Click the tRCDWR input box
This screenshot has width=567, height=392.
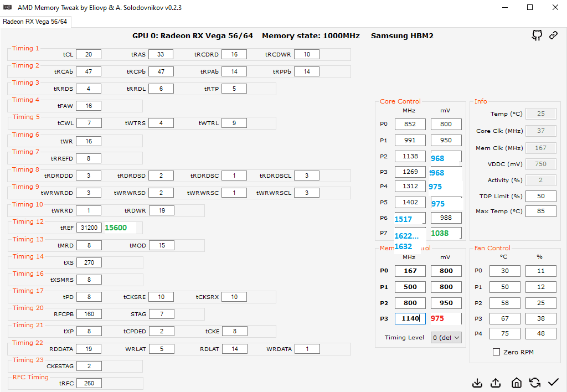click(307, 54)
